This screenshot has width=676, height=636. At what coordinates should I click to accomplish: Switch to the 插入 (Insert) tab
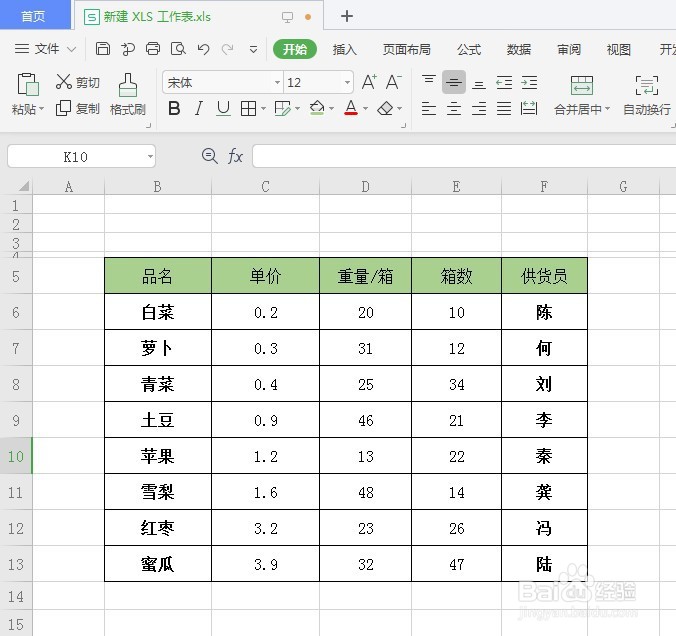[x=344, y=50]
